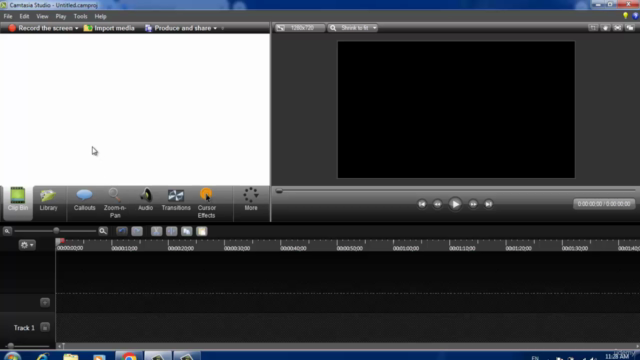Toggle Track 1 lock icon
640x360 pixels.
(45, 327)
